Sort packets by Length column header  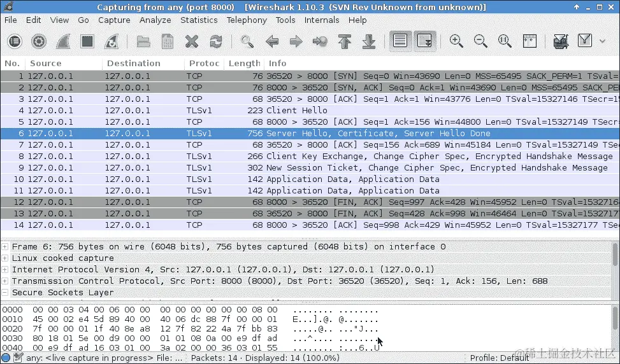(x=244, y=63)
